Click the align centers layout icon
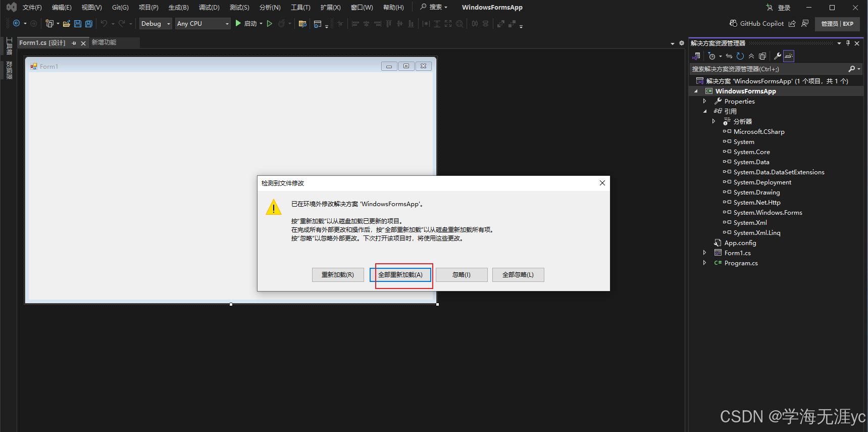The height and width of the screenshot is (432, 868). coord(367,23)
